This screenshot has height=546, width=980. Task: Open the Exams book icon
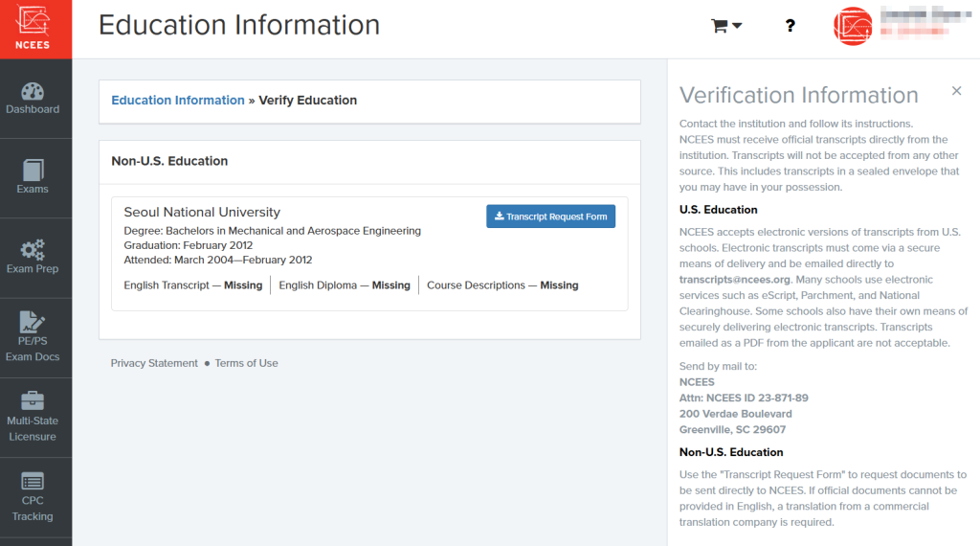pos(33,170)
